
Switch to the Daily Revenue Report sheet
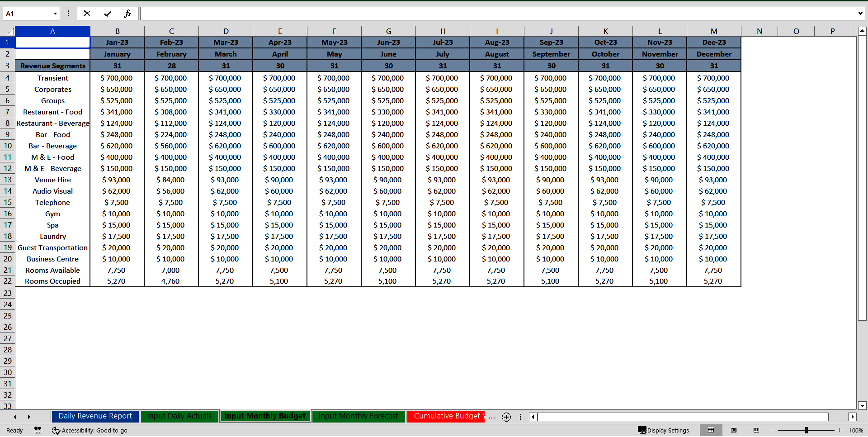95,416
